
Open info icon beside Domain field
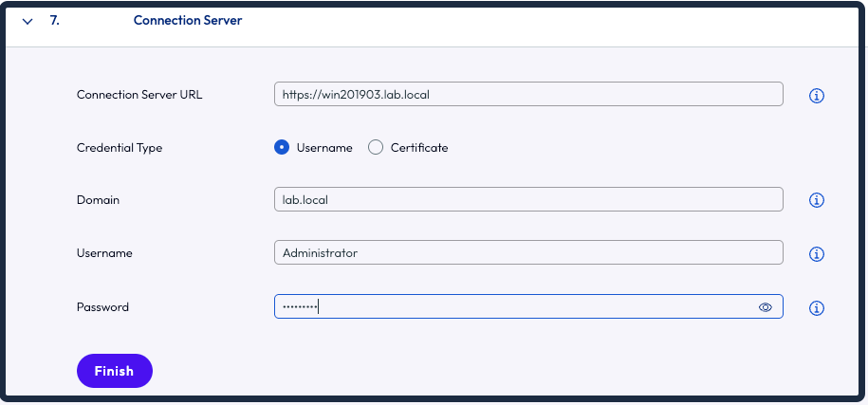[817, 200]
